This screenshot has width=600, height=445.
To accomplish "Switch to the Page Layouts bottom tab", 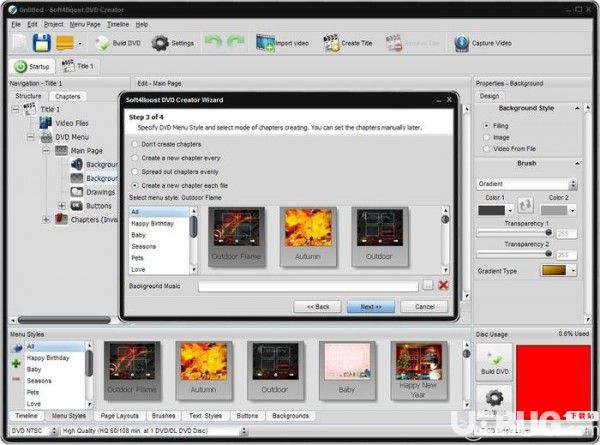I will pyautogui.click(x=119, y=416).
